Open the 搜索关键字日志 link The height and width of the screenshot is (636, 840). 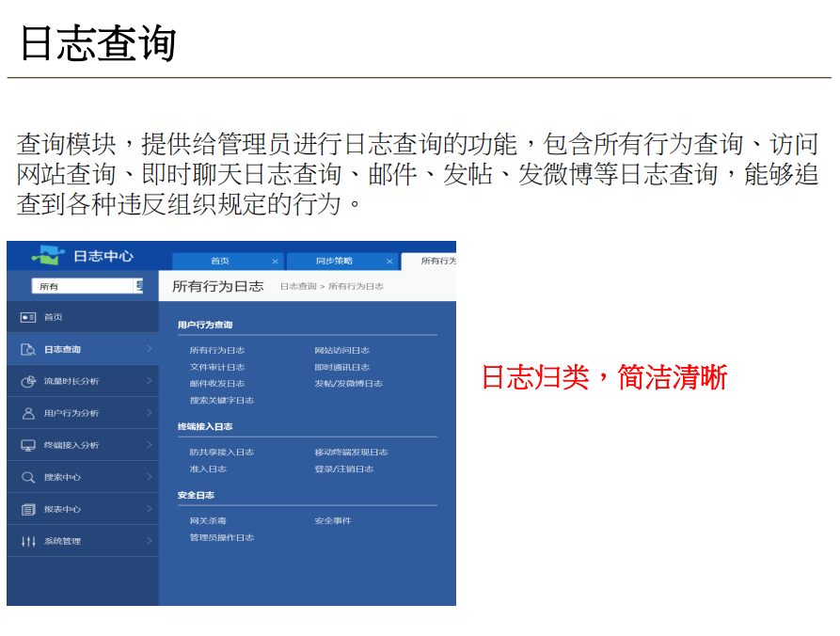pos(222,400)
